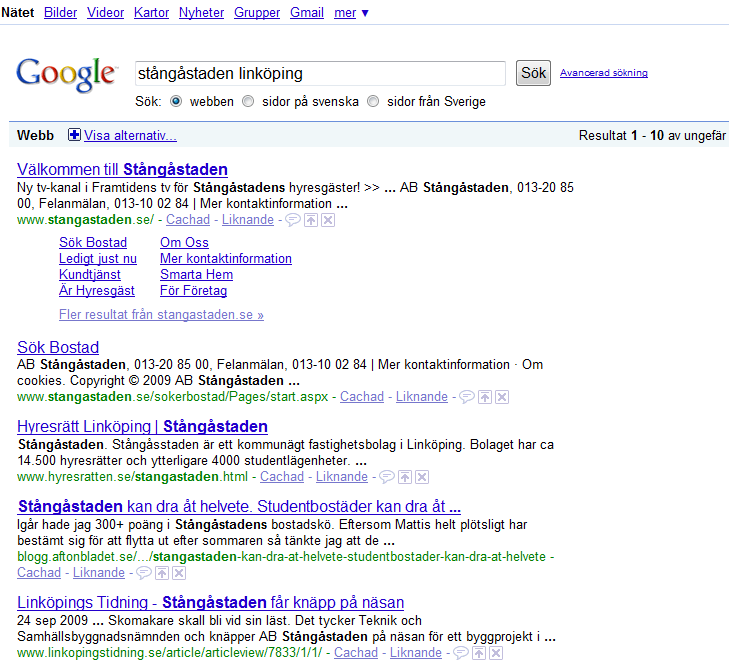Remove the www.stangastaden.se/ result

point(328,220)
